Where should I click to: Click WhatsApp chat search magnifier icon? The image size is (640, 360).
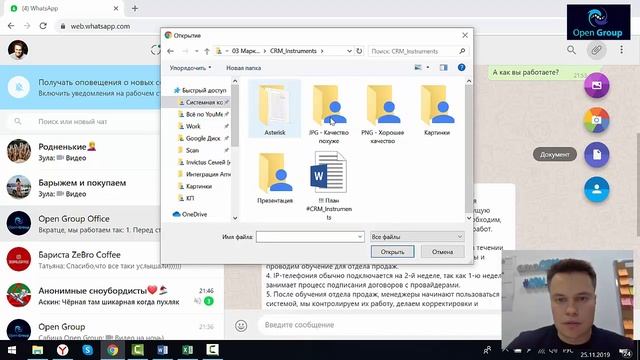point(571,50)
